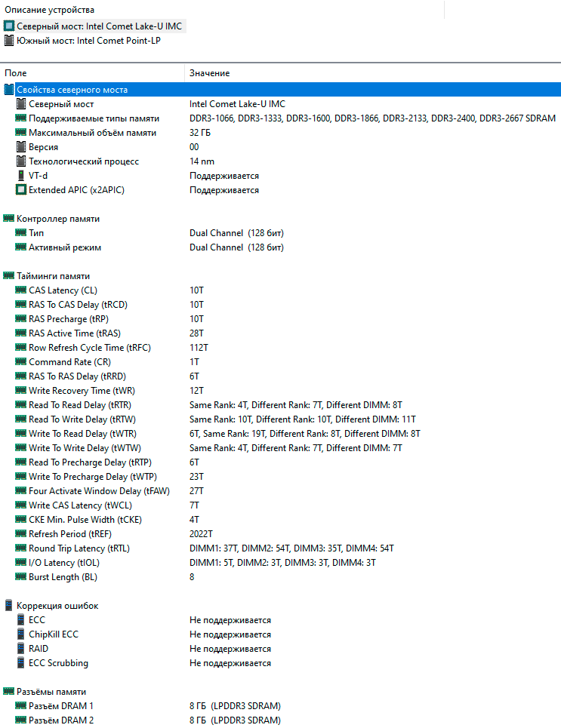Click the Северный мост chip icon in device list
The image size is (561, 728).
tap(9, 26)
